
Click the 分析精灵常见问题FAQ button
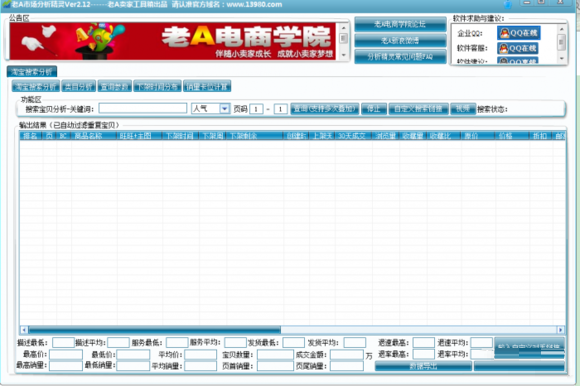(x=400, y=57)
